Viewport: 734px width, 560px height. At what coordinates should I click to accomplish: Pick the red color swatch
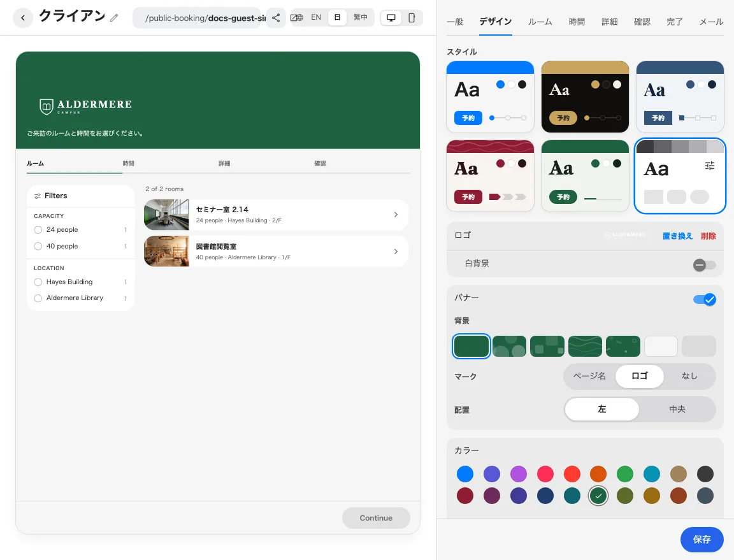tap(572, 474)
